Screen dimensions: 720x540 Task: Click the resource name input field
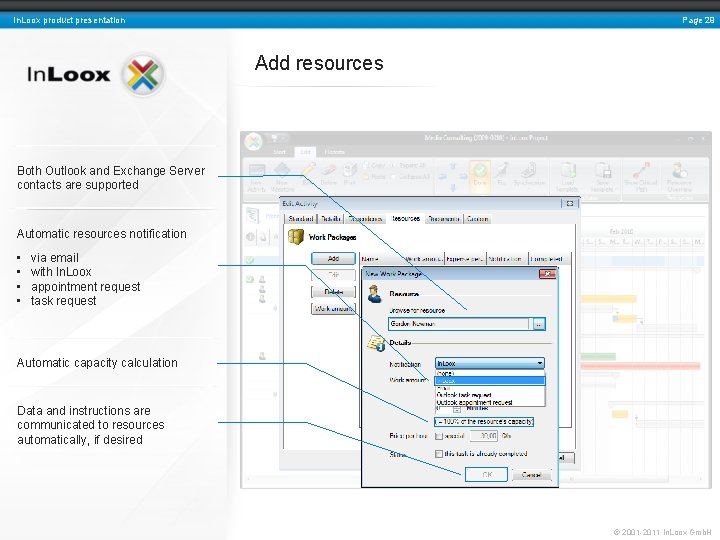click(459, 324)
